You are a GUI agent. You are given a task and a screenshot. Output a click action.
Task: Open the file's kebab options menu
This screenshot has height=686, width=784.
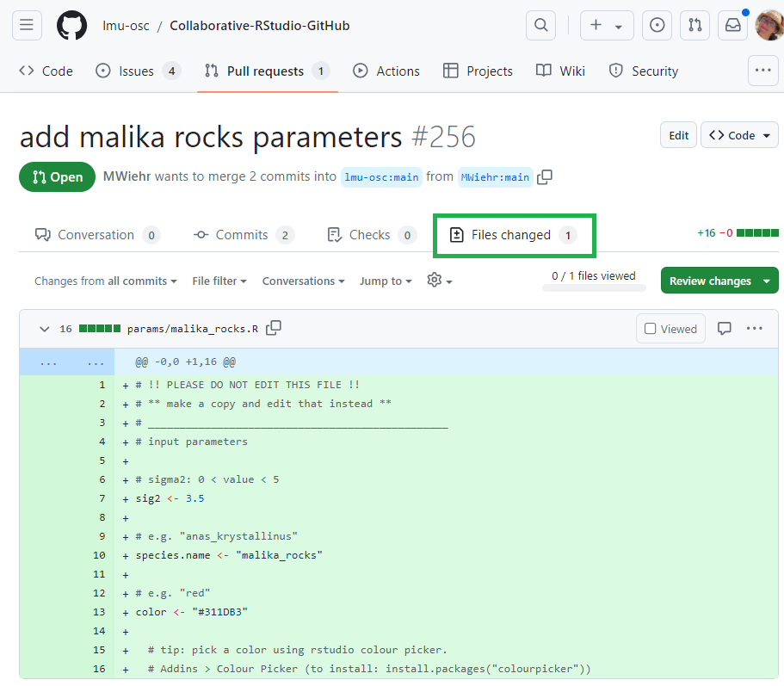coord(754,328)
